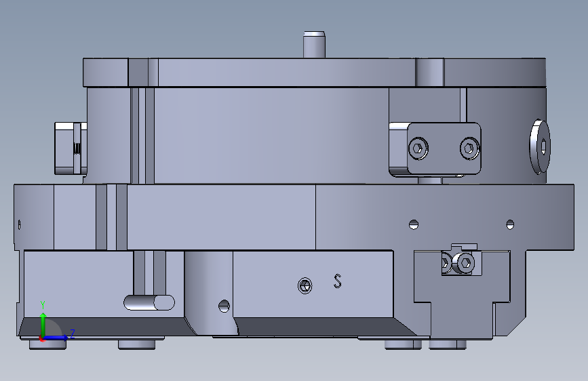Select the horizontal dowel pin at lower left
Screen dimensions: 588x381
[149, 302]
